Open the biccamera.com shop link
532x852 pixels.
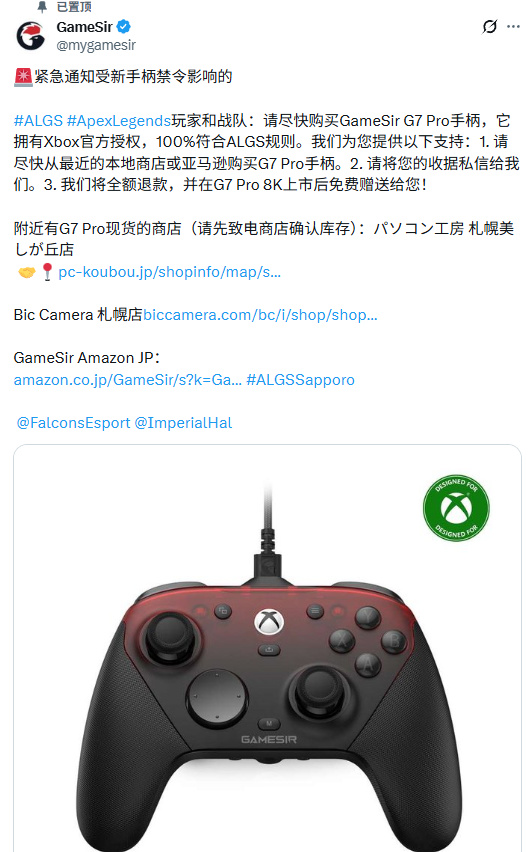point(260,315)
